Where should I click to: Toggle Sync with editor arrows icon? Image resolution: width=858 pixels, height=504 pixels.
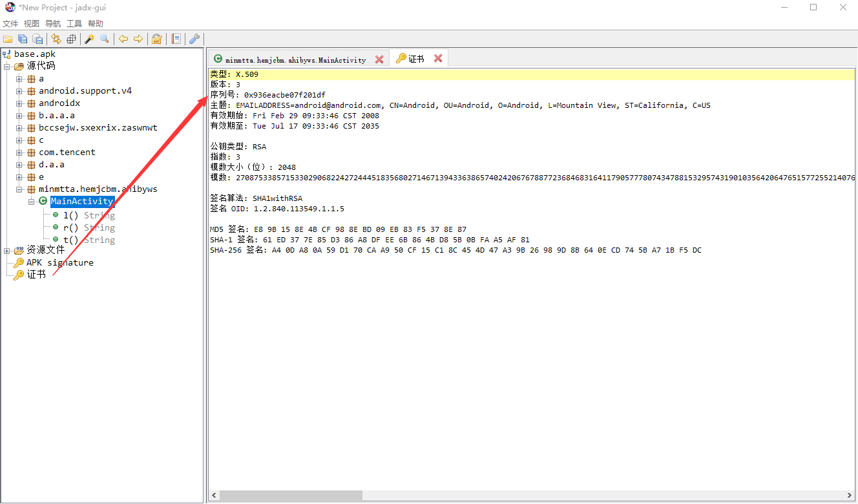coord(56,39)
